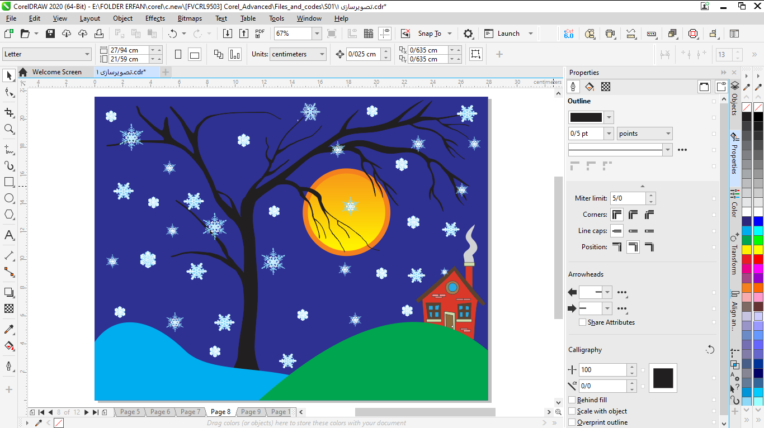Select the Drop Shadow tool
Screen dimensions: 764x428
coord(9,292)
